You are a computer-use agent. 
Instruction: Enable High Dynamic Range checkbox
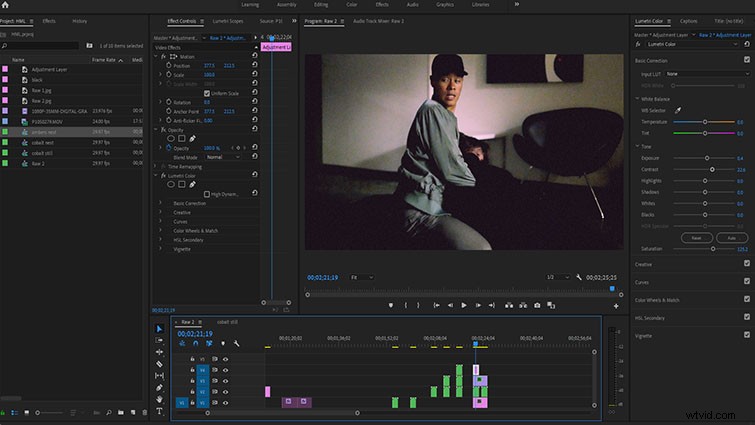pos(207,194)
